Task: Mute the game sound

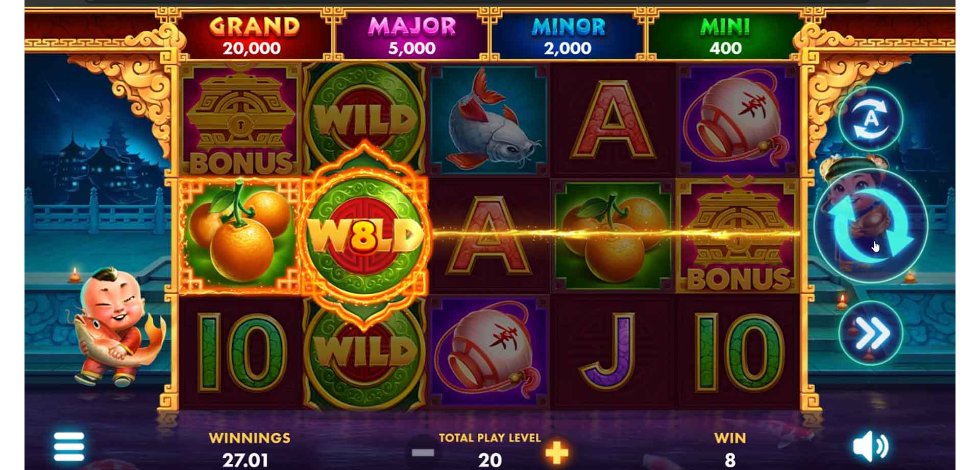Action: 871,447
